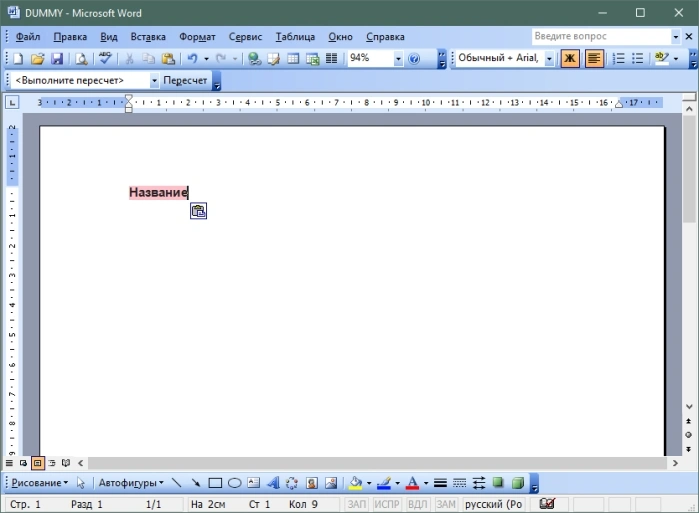699x513 pixels.
Task: Click the Пересчет button
Action: 185,81
